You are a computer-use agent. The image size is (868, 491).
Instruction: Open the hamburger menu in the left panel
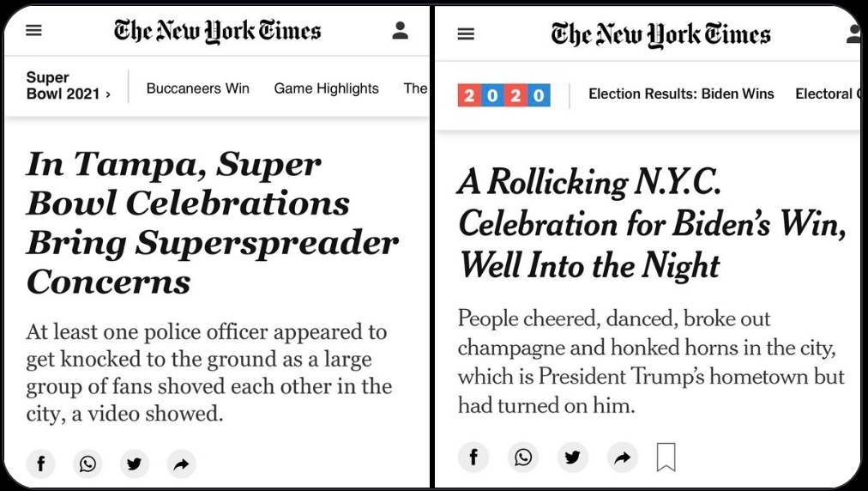(x=33, y=30)
